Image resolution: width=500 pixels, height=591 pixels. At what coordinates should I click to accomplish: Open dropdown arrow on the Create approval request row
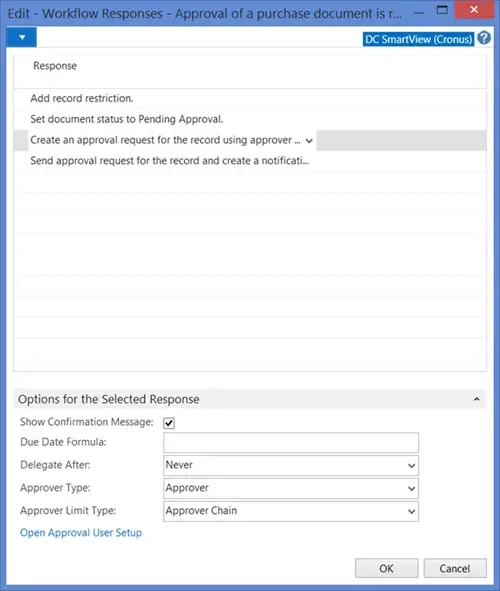pyautogui.click(x=309, y=141)
